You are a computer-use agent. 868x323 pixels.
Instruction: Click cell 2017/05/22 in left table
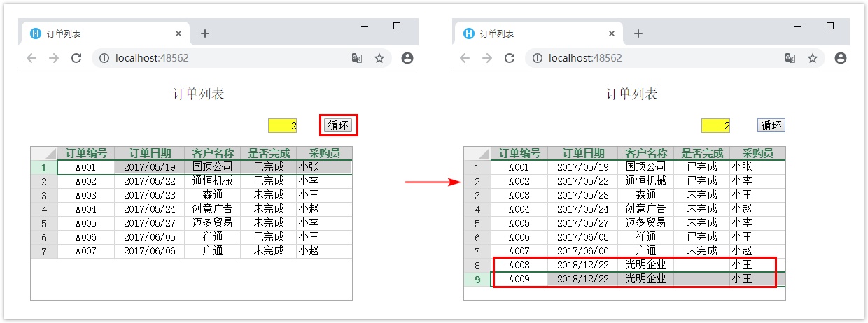149,181
